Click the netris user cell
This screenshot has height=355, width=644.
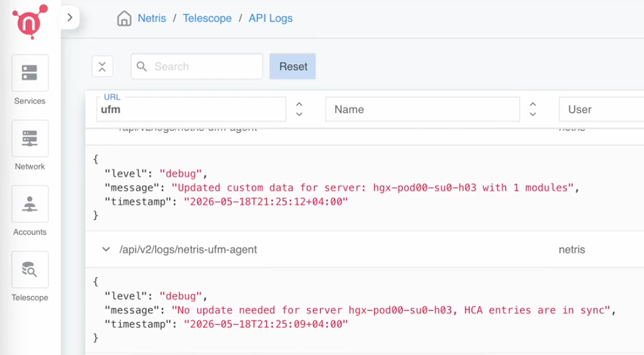tap(572, 250)
